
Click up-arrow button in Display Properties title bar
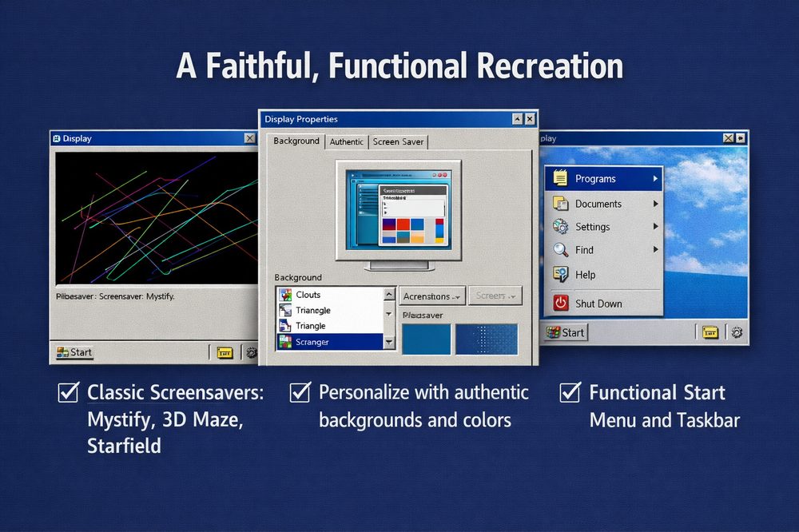(x=518, y=119)
